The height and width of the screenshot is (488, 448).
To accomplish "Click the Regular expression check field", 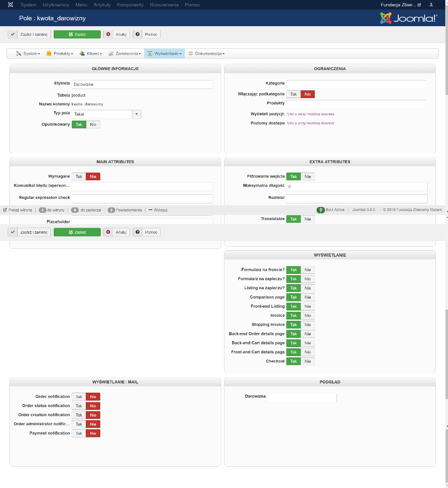I will (x=142, y=198).
